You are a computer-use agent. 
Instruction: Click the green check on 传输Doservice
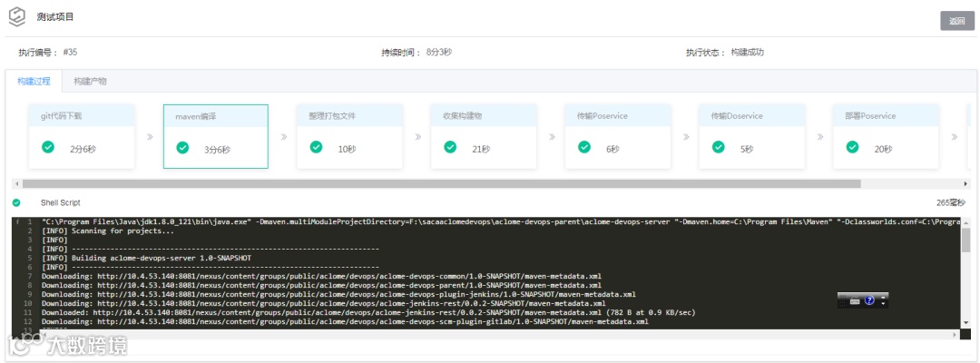coord(719,147)
